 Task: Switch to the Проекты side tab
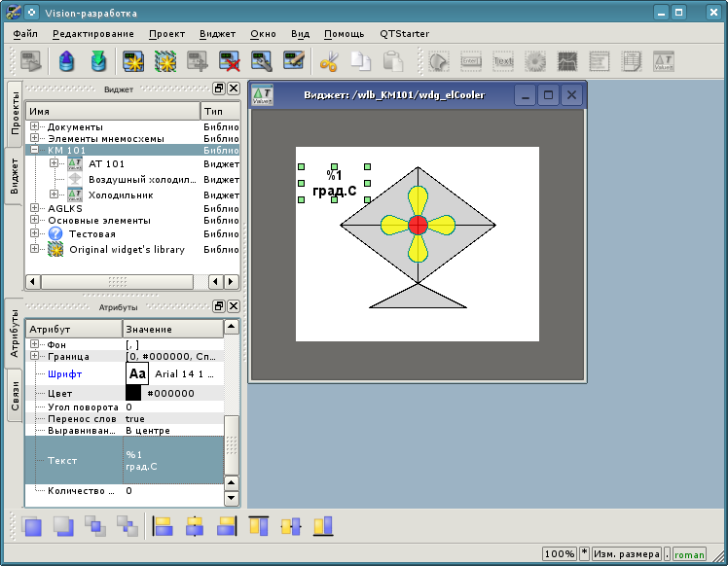pos(15,116)
